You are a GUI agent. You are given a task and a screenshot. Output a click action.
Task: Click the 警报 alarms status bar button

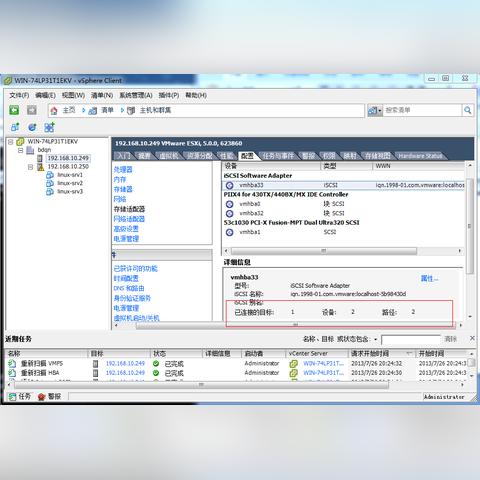(x=49, y=396)
